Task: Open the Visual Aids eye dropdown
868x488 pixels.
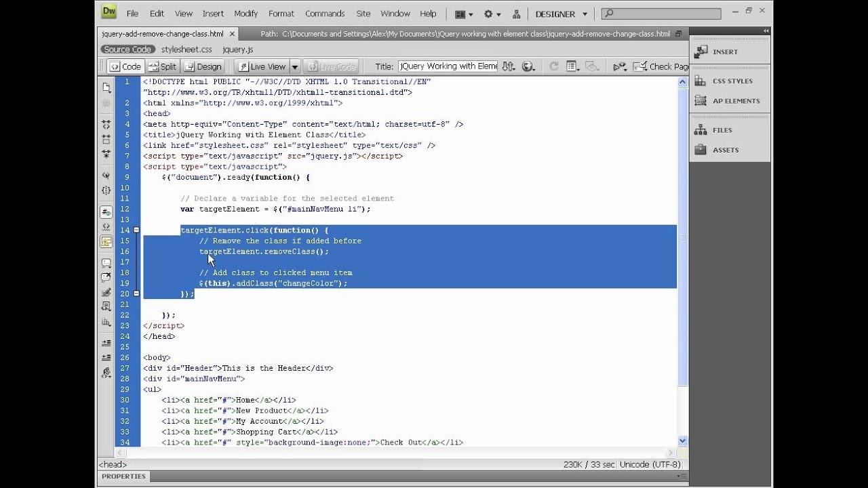Action: tap(593, 66)
